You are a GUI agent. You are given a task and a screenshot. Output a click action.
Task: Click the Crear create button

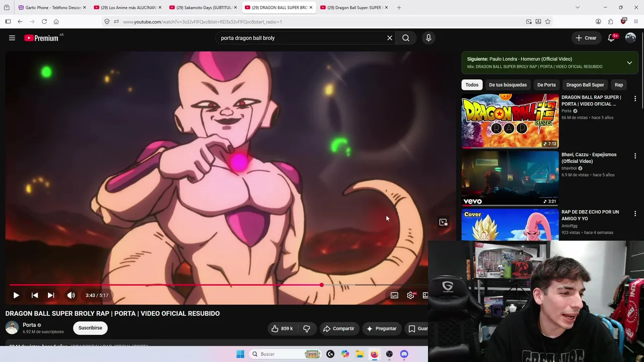coord(586,38)
